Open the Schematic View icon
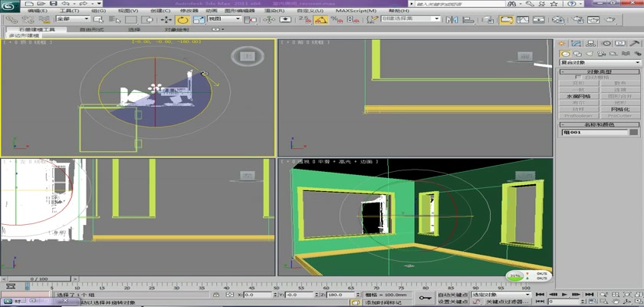 click(538, 19)
